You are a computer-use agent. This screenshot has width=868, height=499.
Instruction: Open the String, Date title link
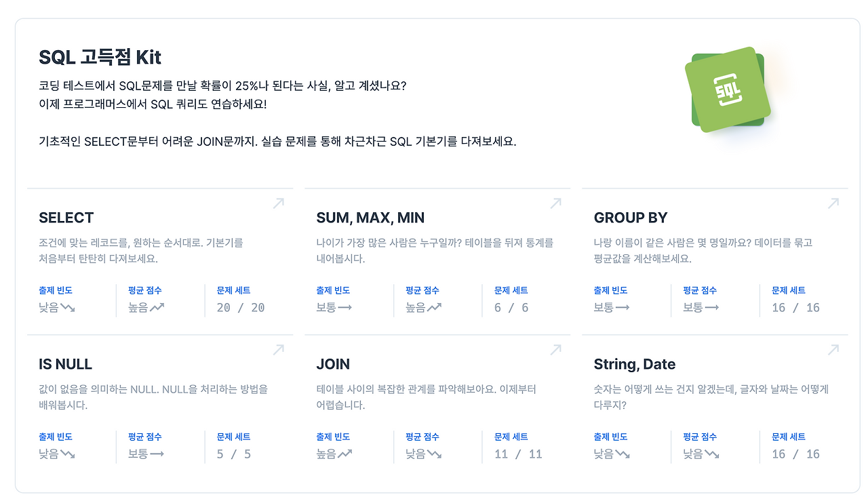634,364
